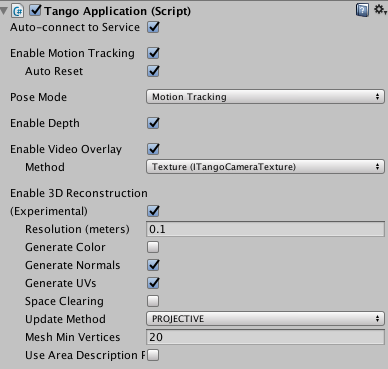Toggle the Auto Reset checkbox
This screenshot has width=388, height=369.
tap(153, 71)
